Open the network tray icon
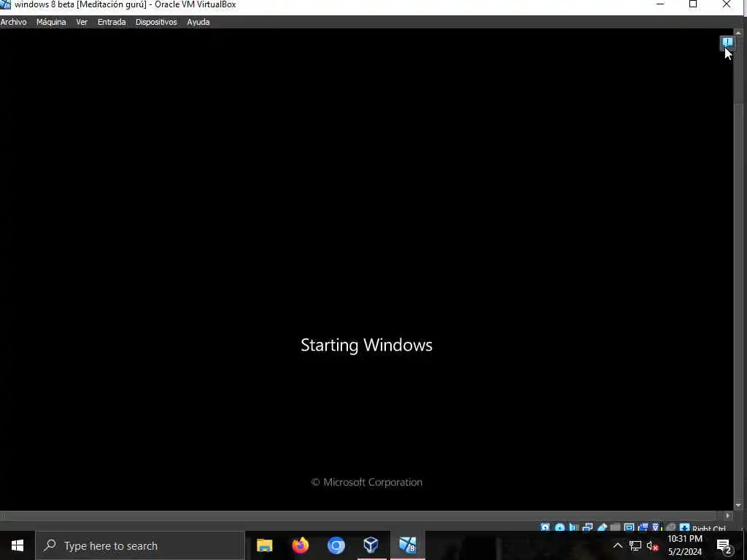The width and height of the screenshot is (747, 560). pyautogui.click(x=635, y=545)
